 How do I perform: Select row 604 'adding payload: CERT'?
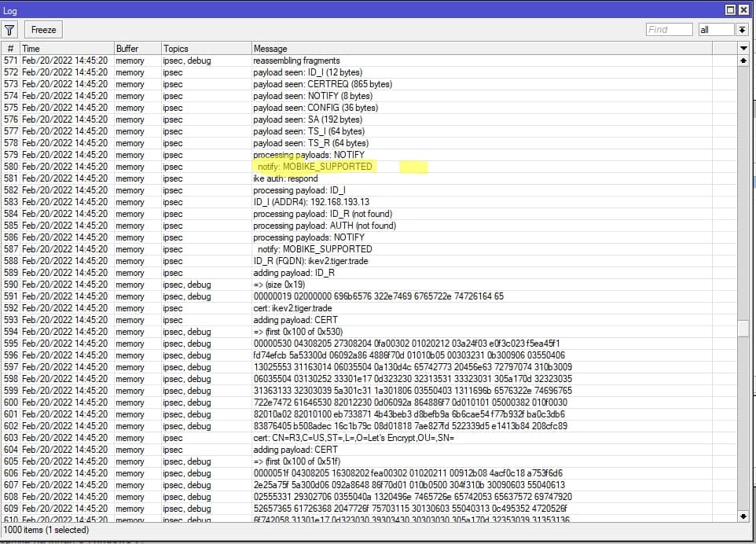[x=369, y=450]
